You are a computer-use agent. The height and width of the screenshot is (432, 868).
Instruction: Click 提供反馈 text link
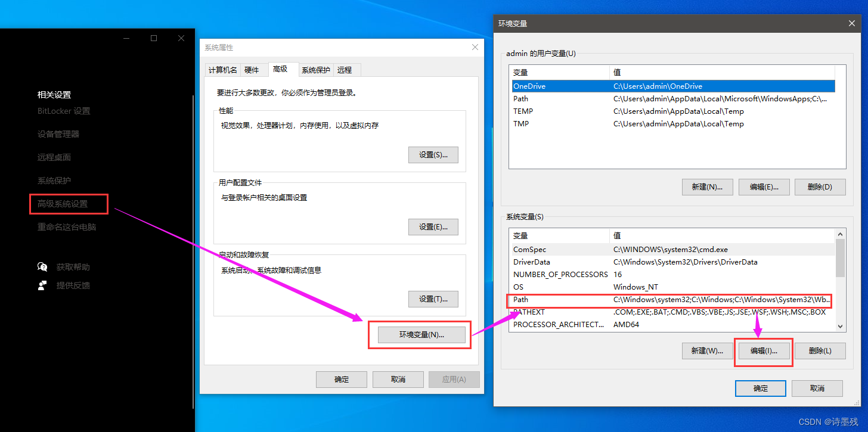(x=73, y=285)
